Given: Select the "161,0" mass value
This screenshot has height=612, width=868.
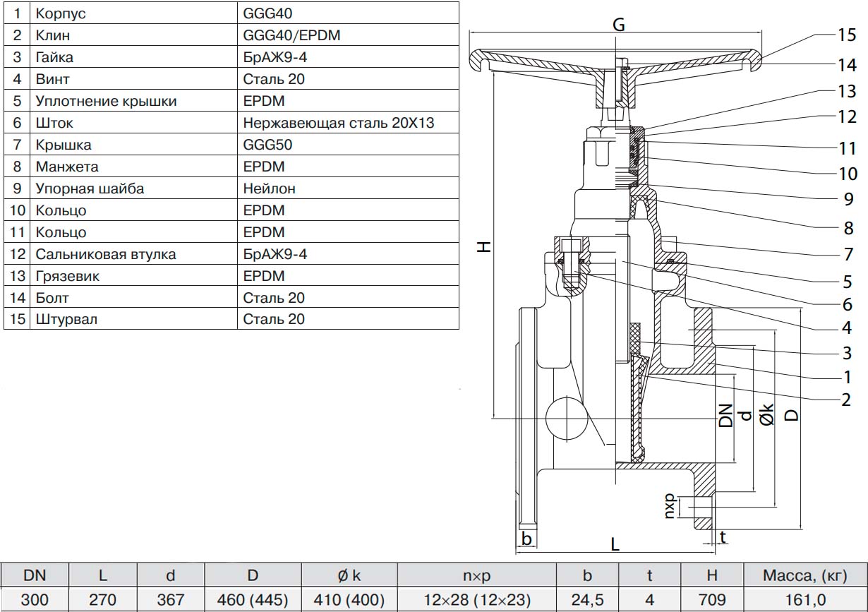Looking at the screenshot, I should pyautogui.click(x=804, y=600).
